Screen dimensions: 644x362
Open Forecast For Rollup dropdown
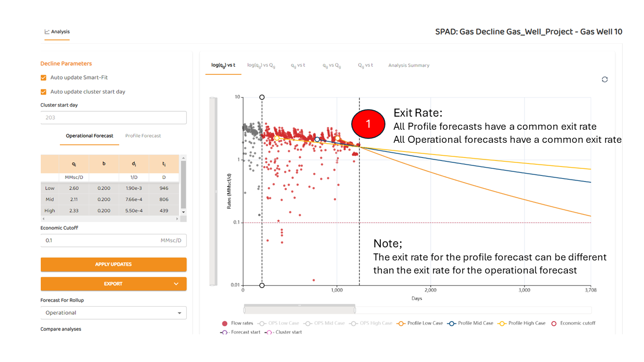pos(113,313)
